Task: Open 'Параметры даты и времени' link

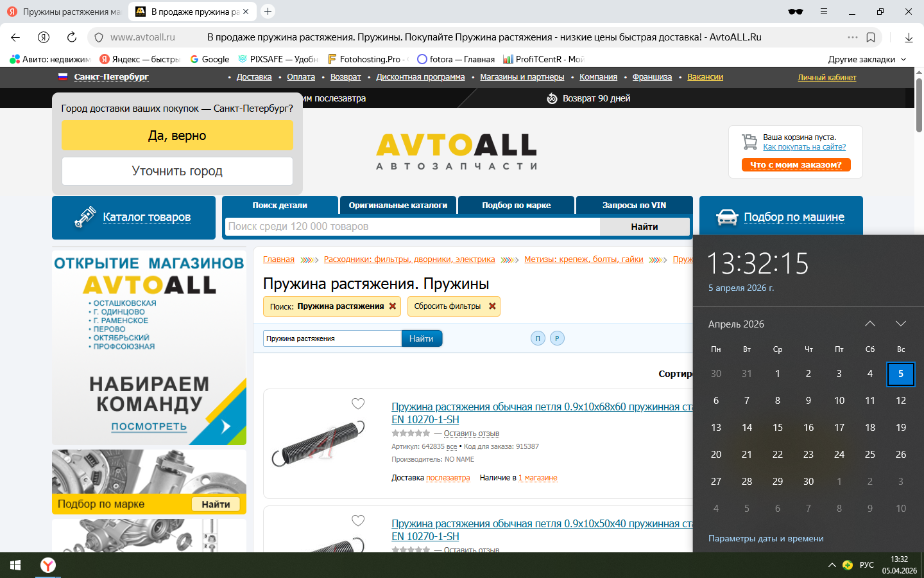Action: pos(766,538)
